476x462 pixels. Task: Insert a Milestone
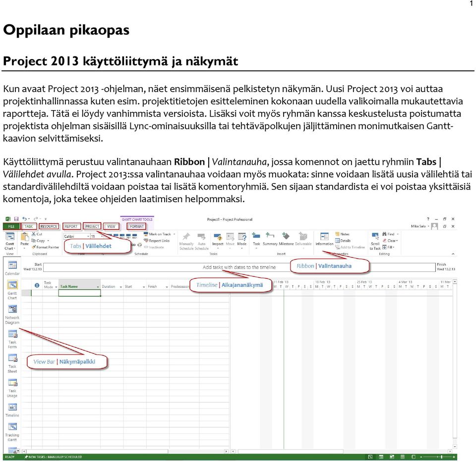point(286,239)
